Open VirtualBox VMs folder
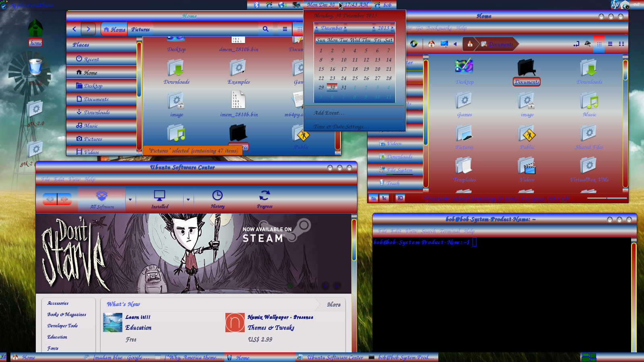 [589, 170]
